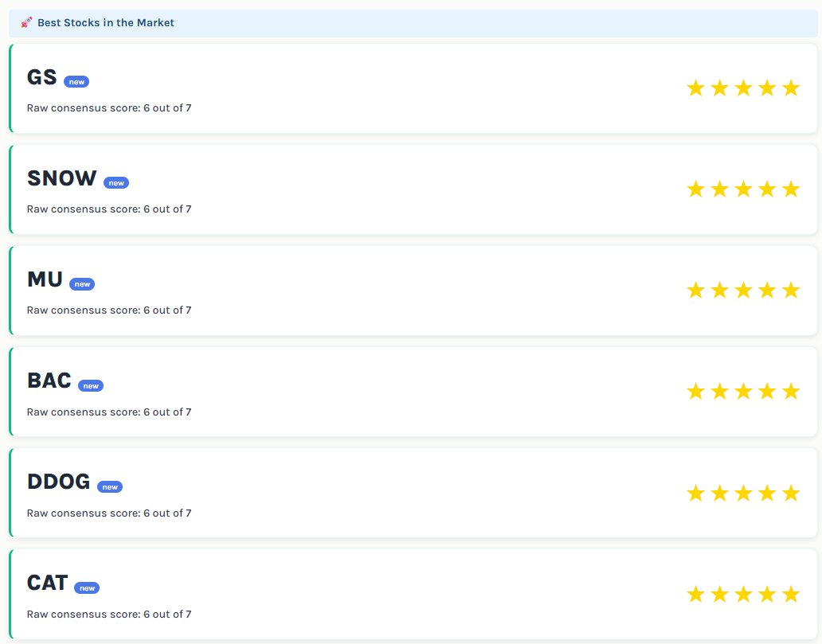This screenshot has width=822, height=644.
Task: Open the BAC stock ticker
Action: pos(49,381)
